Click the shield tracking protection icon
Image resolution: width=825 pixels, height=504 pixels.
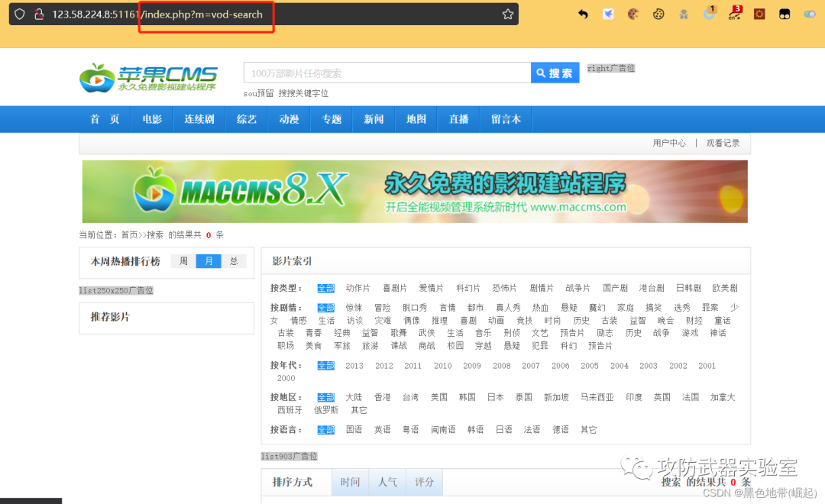point(19,15)
